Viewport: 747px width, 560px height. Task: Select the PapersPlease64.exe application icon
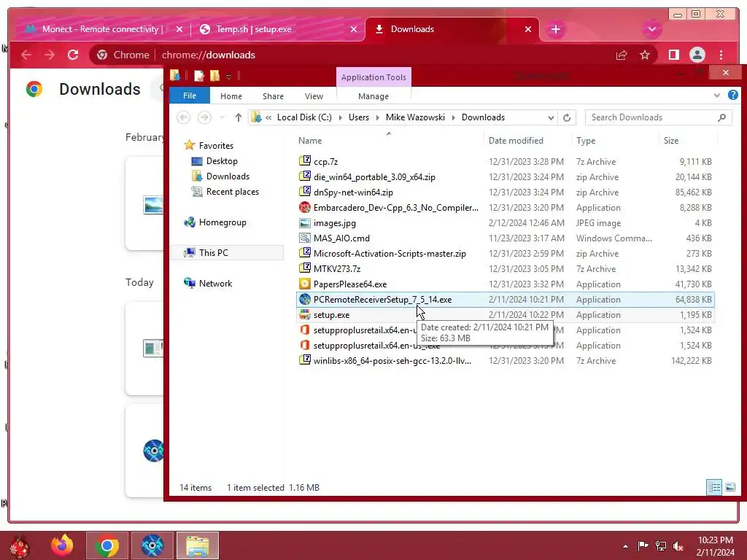point(304,284)
